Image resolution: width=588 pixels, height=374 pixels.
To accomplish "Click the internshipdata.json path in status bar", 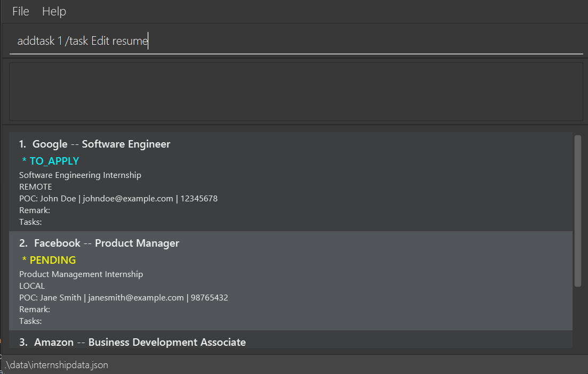I will coord(57,365).
